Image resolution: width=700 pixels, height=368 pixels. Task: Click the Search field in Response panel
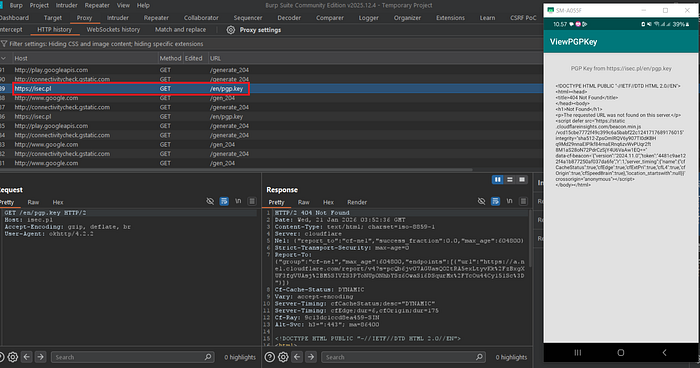403,357
